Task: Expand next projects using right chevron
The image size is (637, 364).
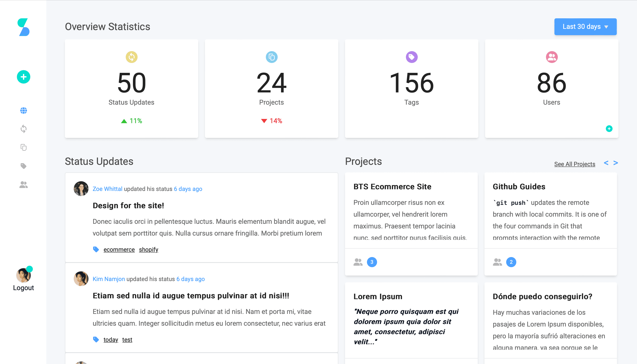Action: (x=616, y=163)
